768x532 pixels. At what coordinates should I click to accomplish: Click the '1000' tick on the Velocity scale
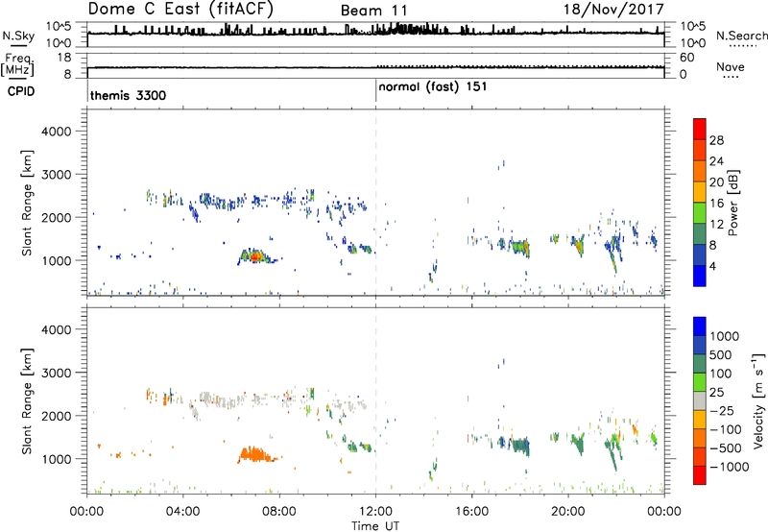coord(725,336)
